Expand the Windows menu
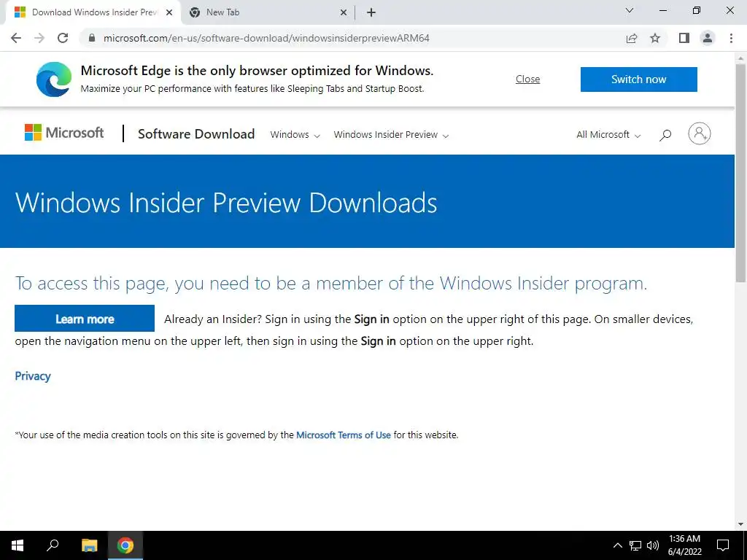The width and height of the screenshot is (747, 560). click(x=295, y=135)
